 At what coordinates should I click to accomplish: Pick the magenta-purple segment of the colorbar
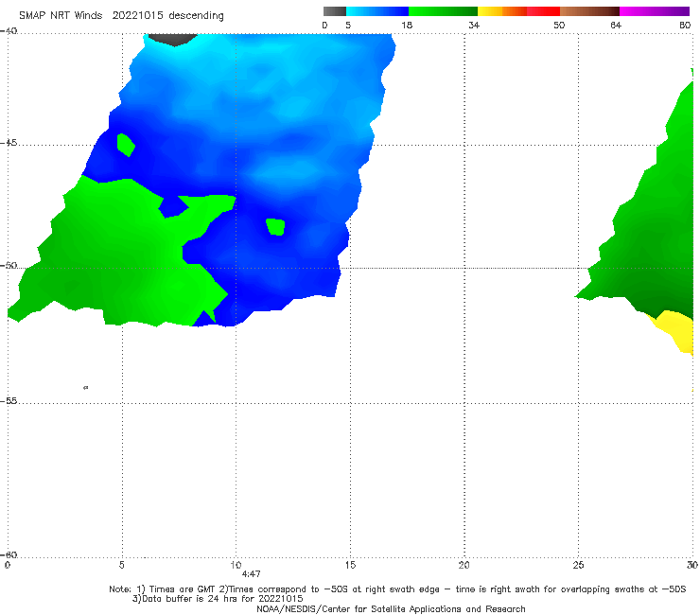[x=655, y=11]
